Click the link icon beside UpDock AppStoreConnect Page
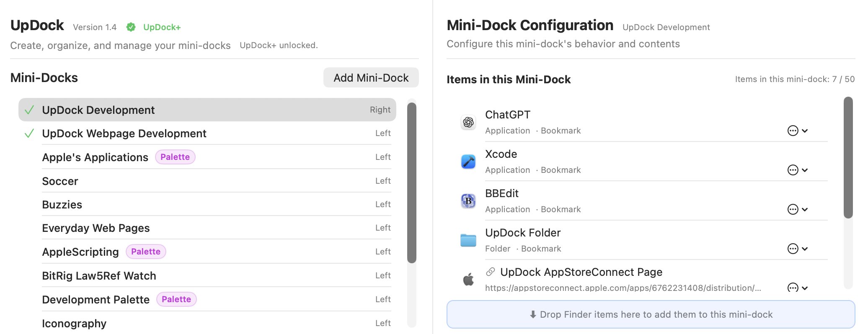 (491, 272)
